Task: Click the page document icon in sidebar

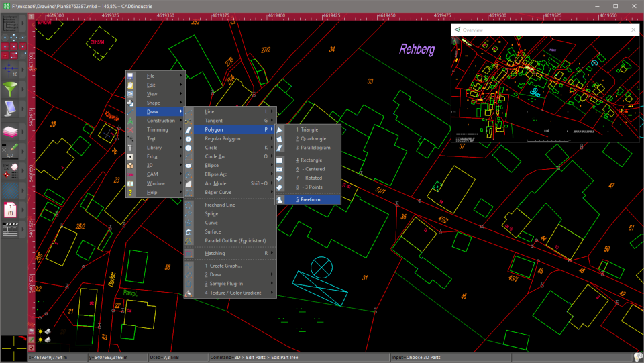Action: (9, 210)
